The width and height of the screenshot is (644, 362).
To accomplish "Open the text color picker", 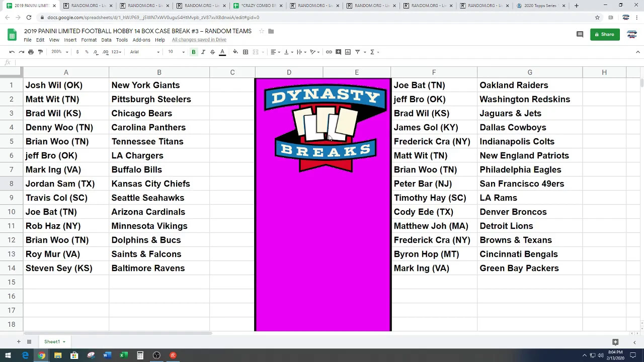I will [x=222, y=52].
